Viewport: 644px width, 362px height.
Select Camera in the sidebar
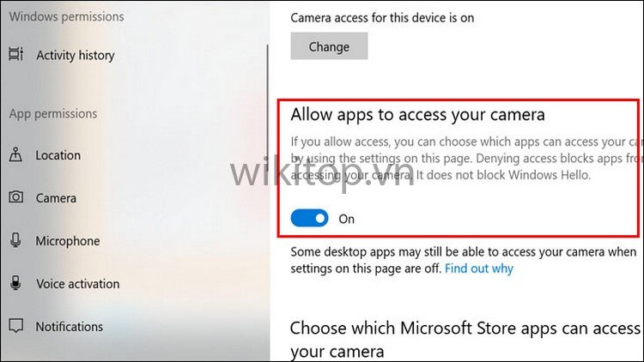(x=56, y=198)
